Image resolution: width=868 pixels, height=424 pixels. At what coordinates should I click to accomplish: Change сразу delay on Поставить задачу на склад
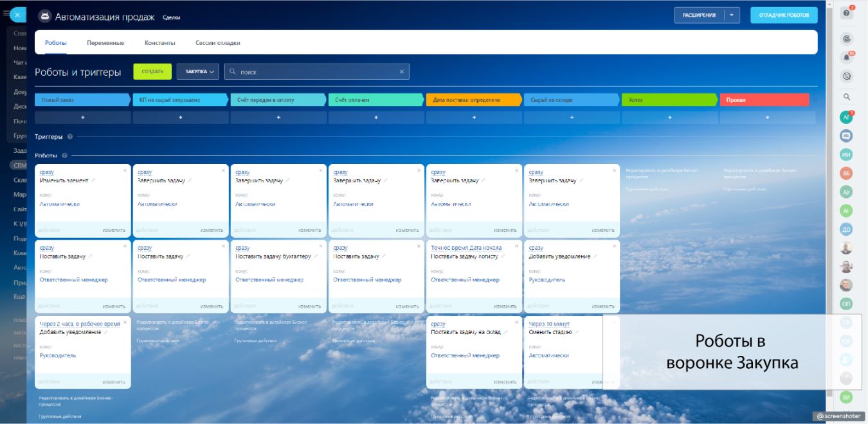click(x=438, y=324)
